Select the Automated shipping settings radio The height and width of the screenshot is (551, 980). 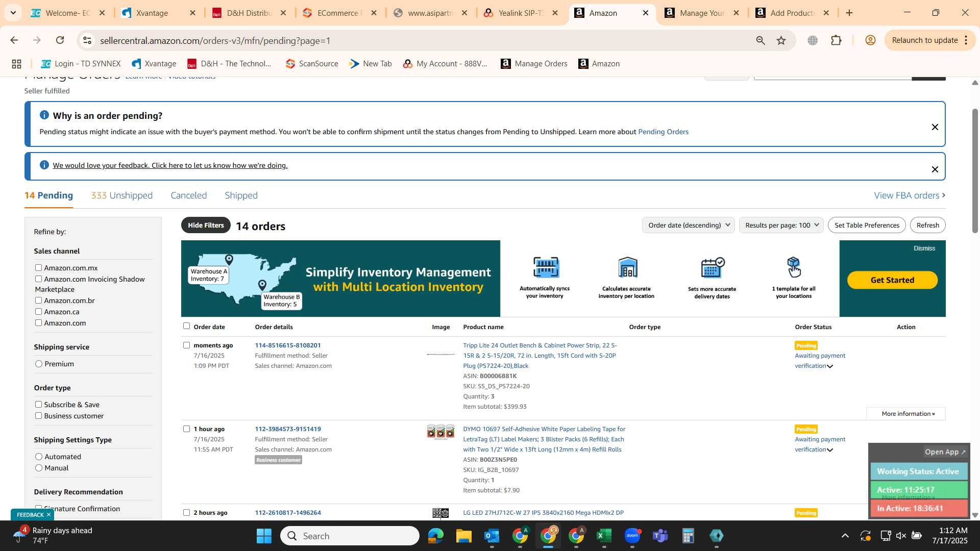point(39,457)
